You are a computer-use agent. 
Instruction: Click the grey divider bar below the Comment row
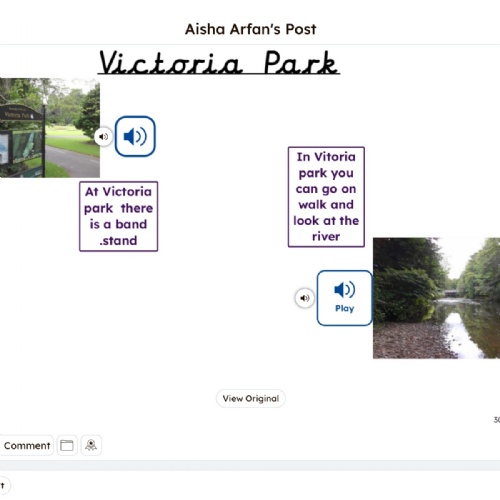pos(250,466)
